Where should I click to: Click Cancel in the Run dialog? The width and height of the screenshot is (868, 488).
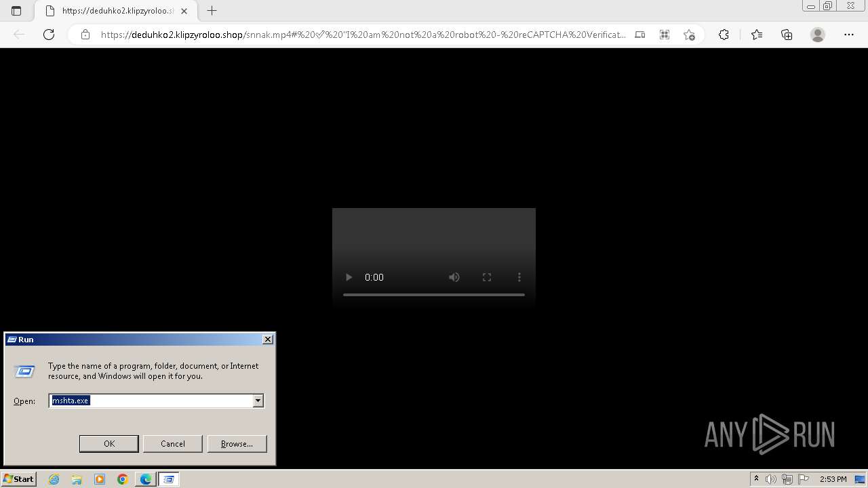tap(173, 443)
